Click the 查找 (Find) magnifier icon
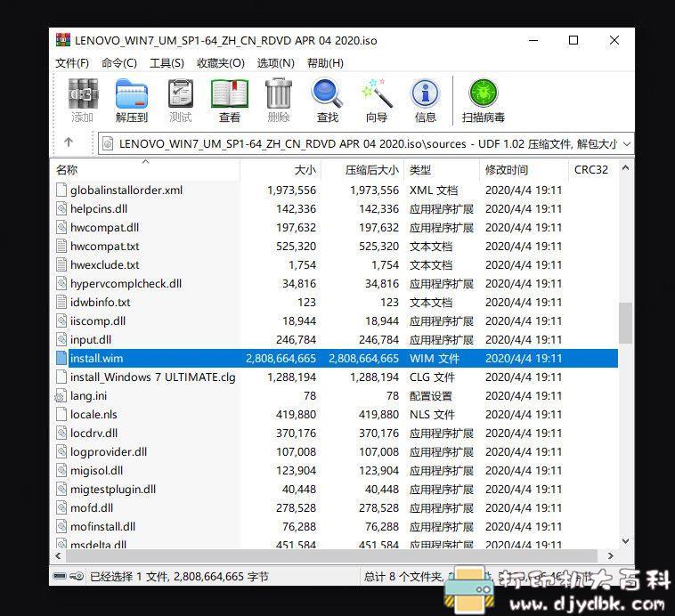This screenshot has height=616, width=675. tap(327, 93)
